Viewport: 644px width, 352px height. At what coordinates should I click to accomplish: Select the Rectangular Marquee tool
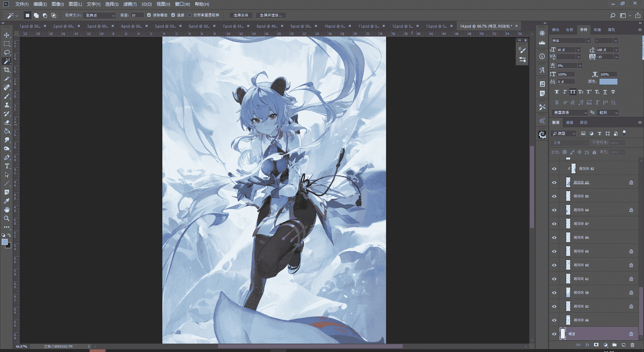point(7,44)
